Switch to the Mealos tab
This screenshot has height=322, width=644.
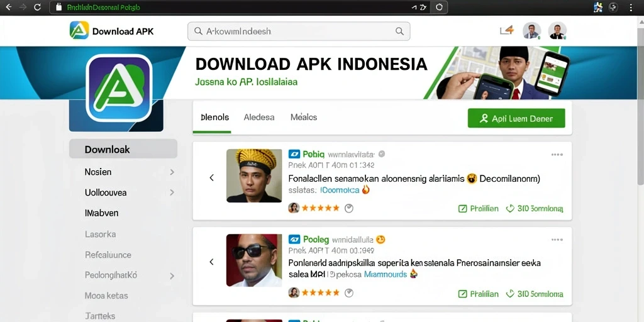(x=304, y=117)
